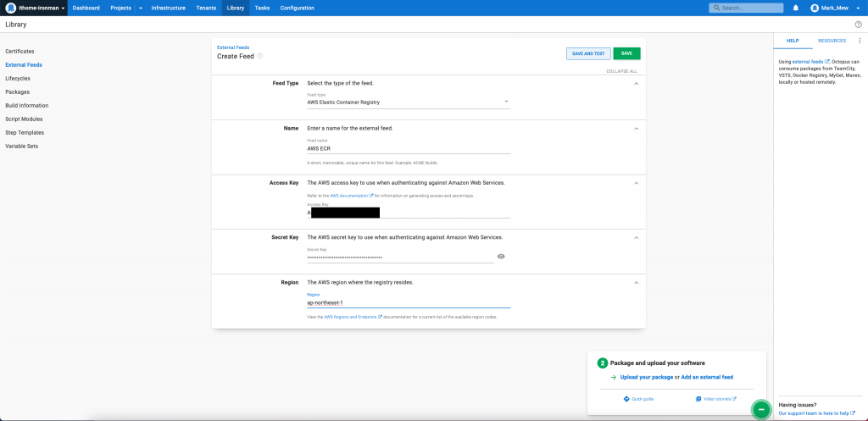
Task: Select Packages in sidebar
Action: (18, 91)
